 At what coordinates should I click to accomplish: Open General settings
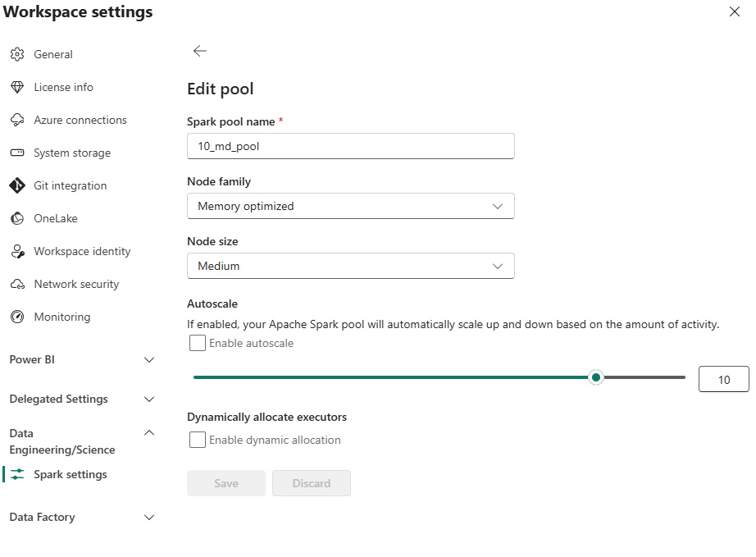click(53, 54)
